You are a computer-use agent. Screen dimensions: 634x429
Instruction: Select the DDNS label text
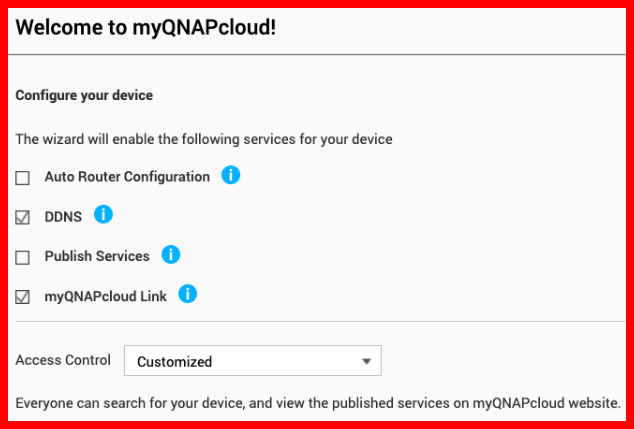[63, 217]
